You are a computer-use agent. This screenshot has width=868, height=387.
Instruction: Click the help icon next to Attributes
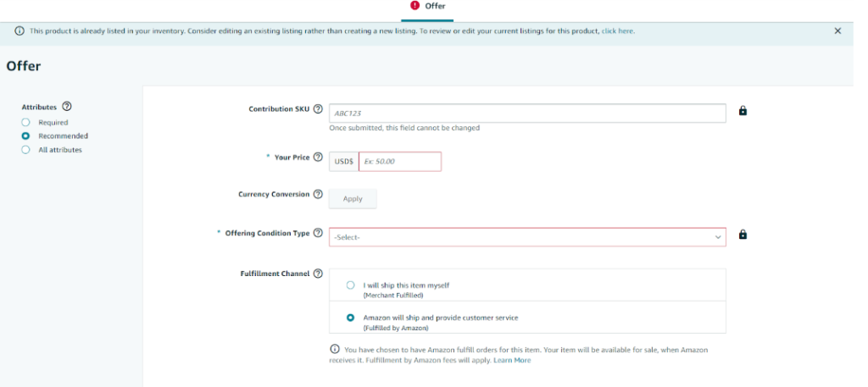[67, 106]
